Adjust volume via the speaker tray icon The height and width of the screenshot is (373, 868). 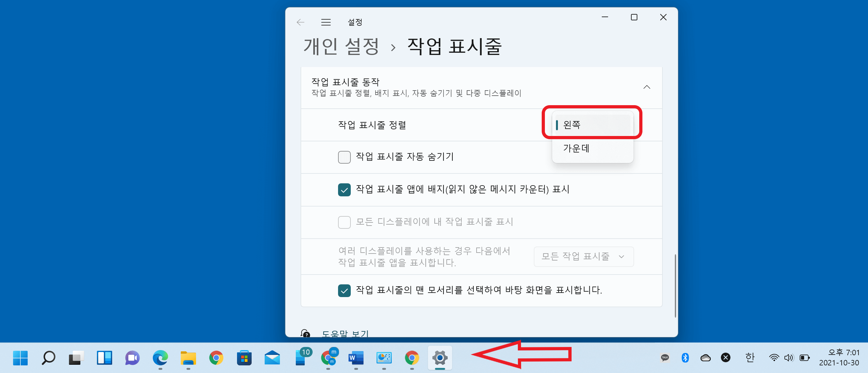click(789, 358)
